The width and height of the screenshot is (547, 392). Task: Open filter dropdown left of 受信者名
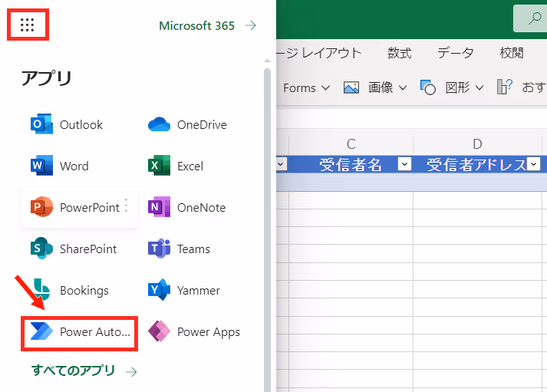click(282, 163)
